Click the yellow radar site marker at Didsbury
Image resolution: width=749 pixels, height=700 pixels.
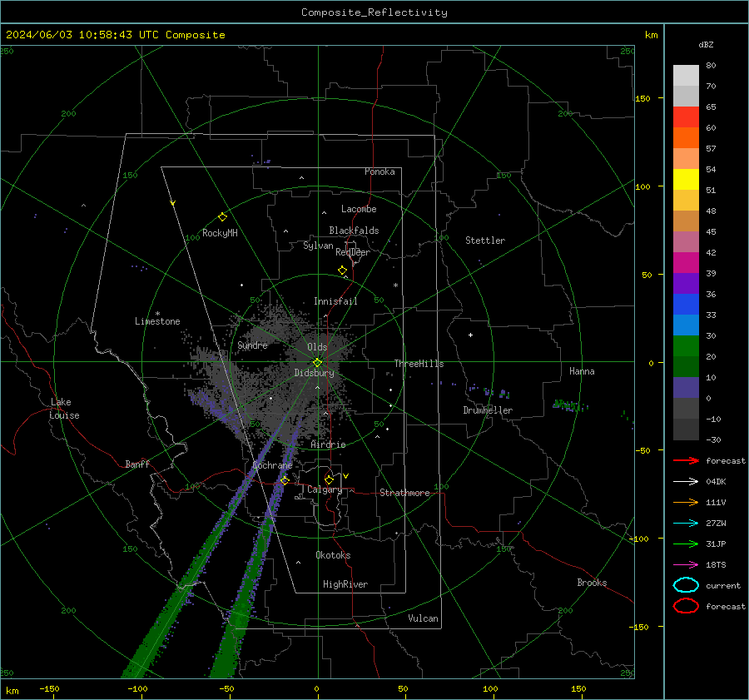coord(317,362)
